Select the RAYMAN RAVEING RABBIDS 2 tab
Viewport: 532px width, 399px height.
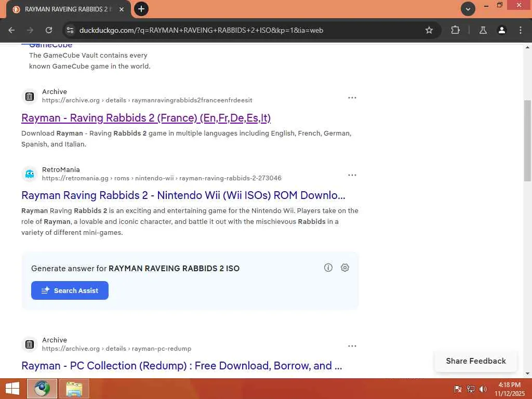tap(68, 9)
